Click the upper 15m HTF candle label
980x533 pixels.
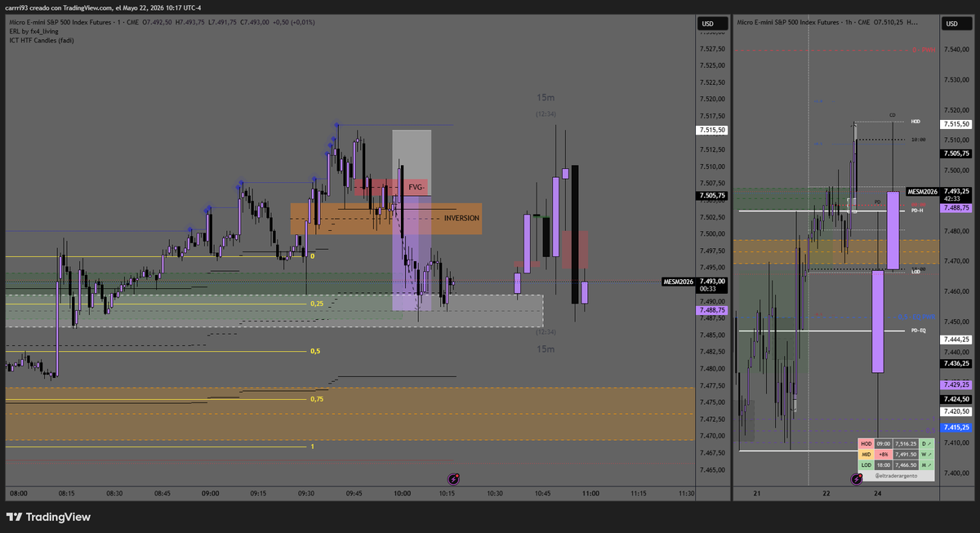coord(546,97)
